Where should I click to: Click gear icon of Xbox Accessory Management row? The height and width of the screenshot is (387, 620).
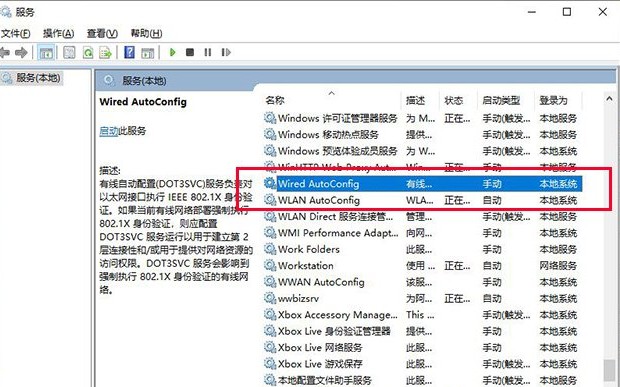click(x=270, y=315)
